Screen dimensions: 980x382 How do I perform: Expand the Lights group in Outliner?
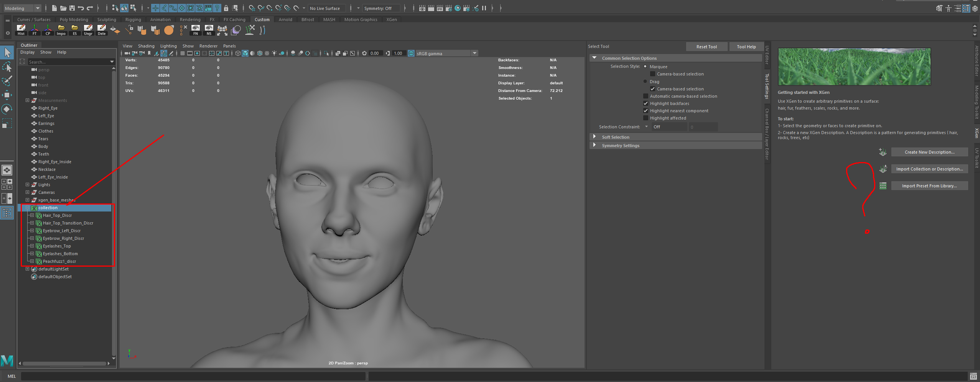point(27,185)
